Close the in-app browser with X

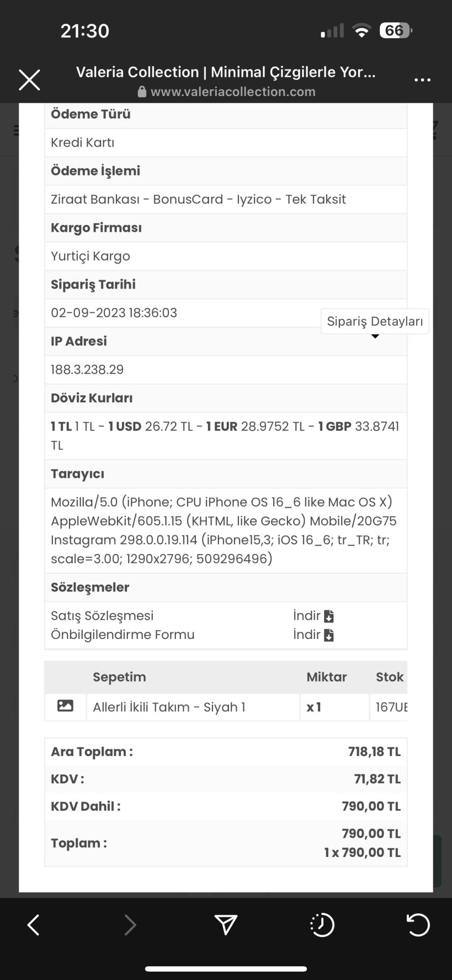click(x=29, y=80)
